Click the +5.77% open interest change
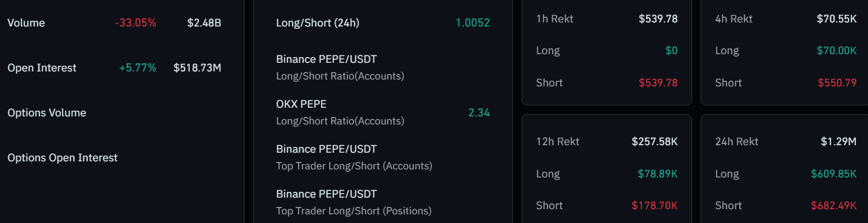The height and width of the screenshot is (223, 868). [137, 68]
